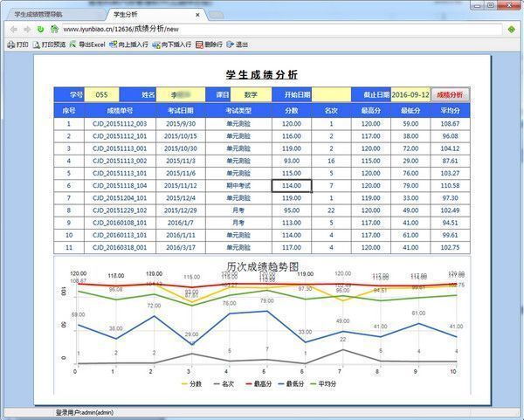Click average score 110.58 cell
The image size is (524, 420).
point(450,186)
